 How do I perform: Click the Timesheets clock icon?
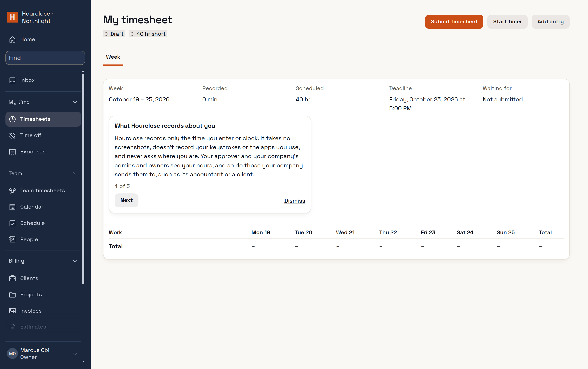coord(12,119)
